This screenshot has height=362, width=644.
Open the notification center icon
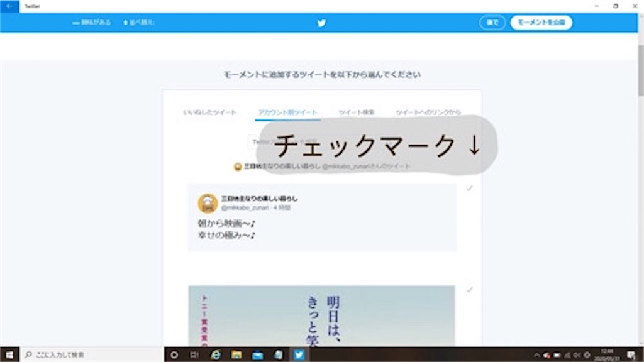(631, 355)
